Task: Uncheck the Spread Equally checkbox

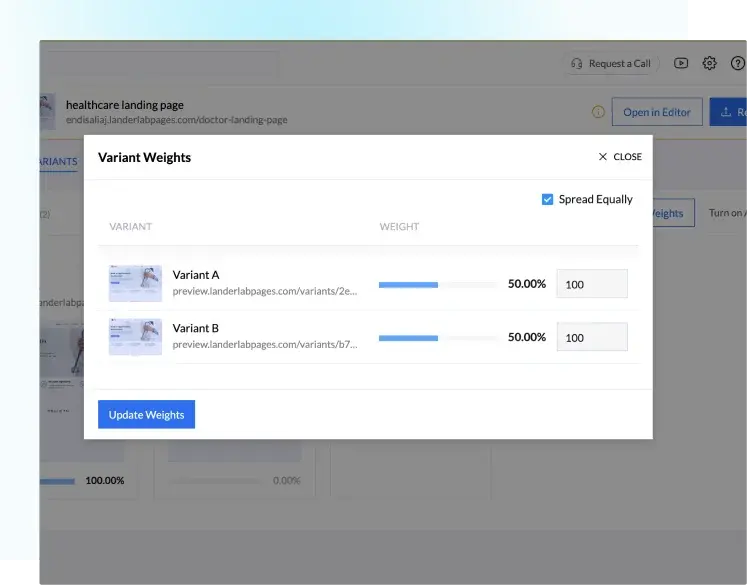Action: point(547,199)
